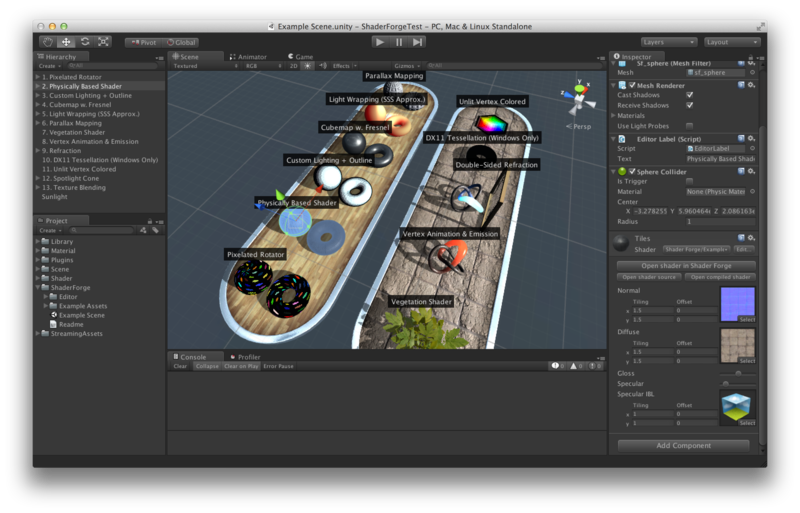Click Project search by label icon
Viewport: 800px width, 513px height.
coord(156,230)
